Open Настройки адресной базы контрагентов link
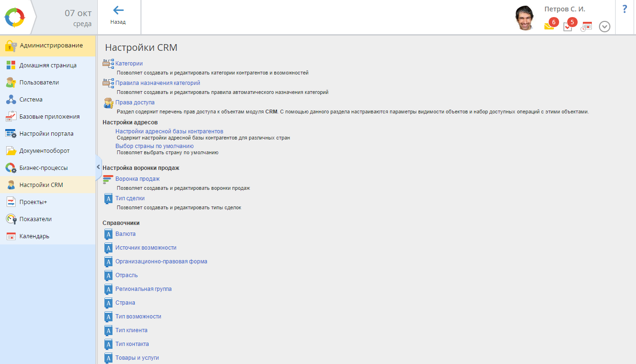This screenshot has height=364, width=636. 169,131
